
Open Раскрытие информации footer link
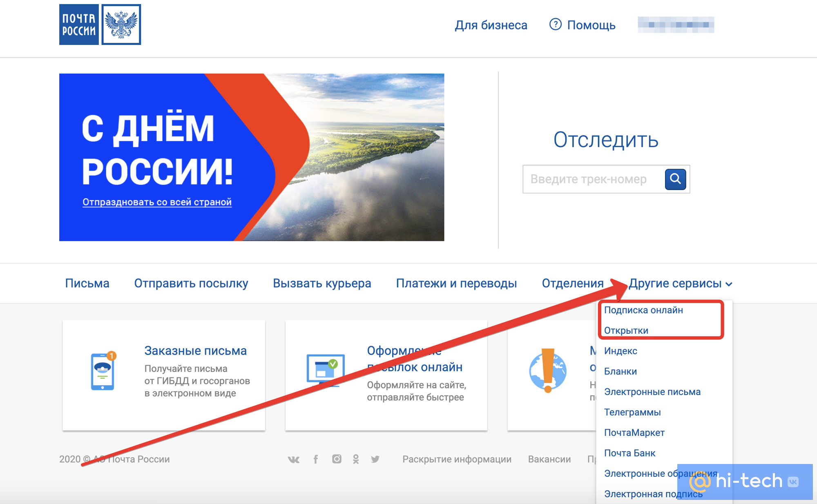(457, 459)
